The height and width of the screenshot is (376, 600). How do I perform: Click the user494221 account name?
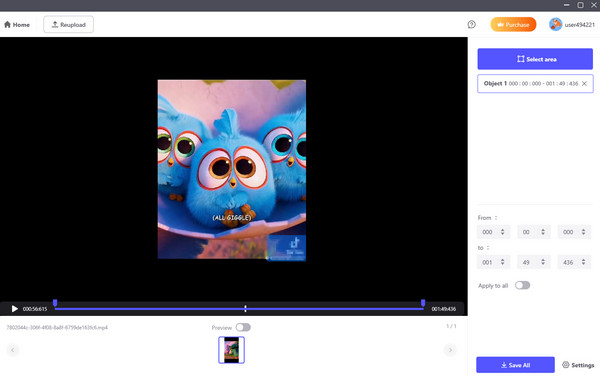coord(580,25)
